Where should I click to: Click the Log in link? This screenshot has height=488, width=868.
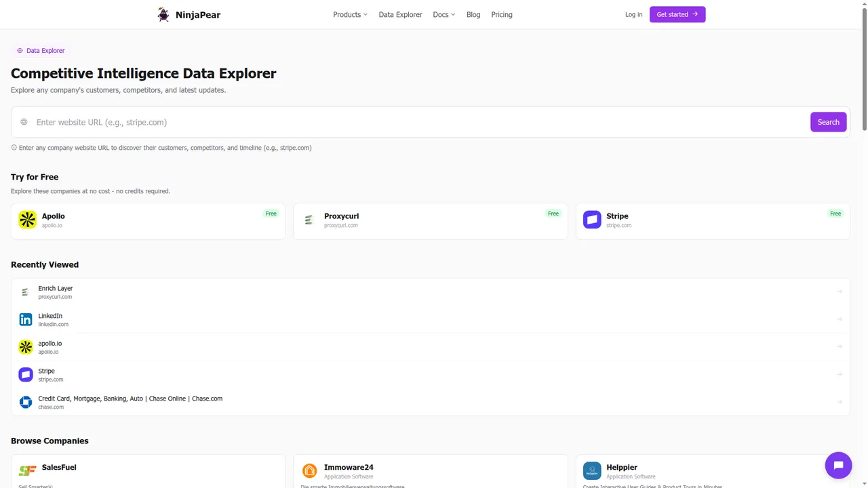tap(633, 14)
